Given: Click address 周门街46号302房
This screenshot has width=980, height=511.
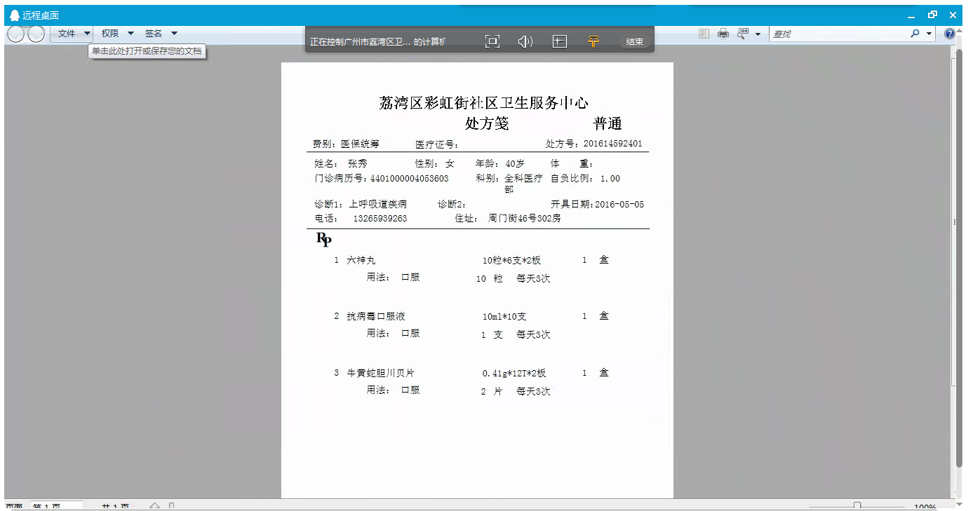Looking at the screenshot, I should point(525,219).
